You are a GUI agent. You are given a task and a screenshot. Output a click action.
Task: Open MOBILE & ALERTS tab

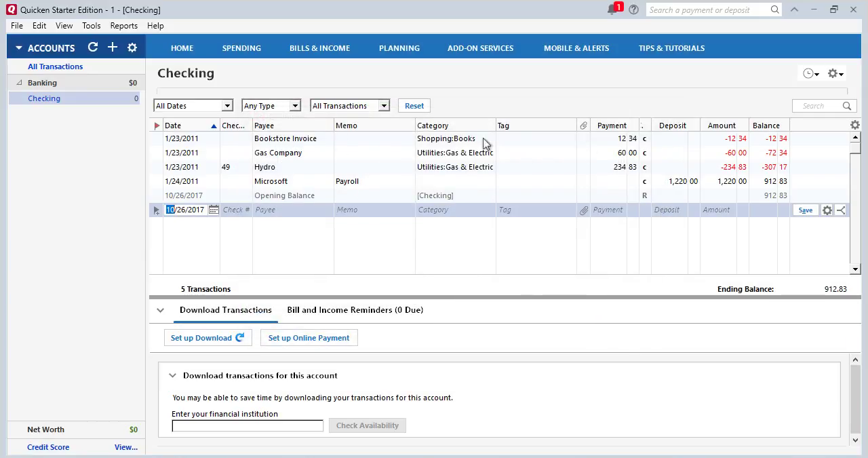pyautogui.click(x=576, y=48)
